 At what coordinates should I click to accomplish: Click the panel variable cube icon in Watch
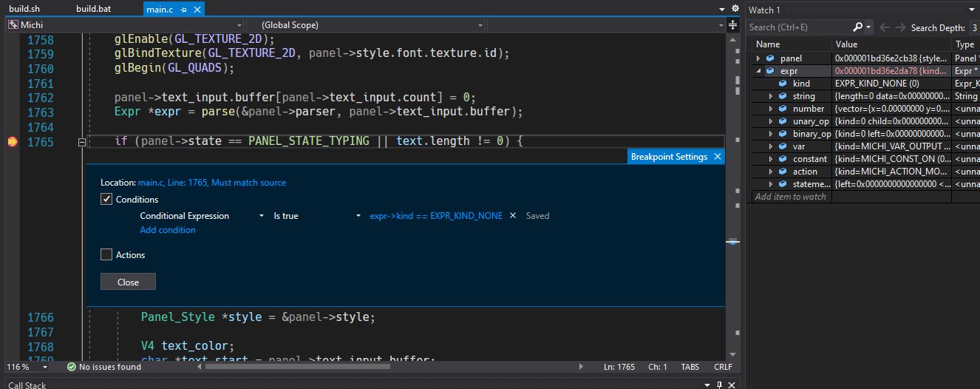(770, 58)
